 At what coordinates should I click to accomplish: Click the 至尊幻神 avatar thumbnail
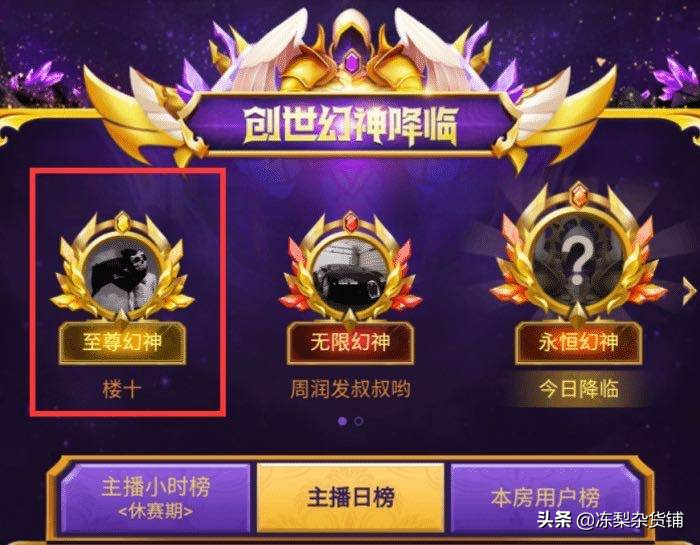pyautogui.click(x=123, y=277)
